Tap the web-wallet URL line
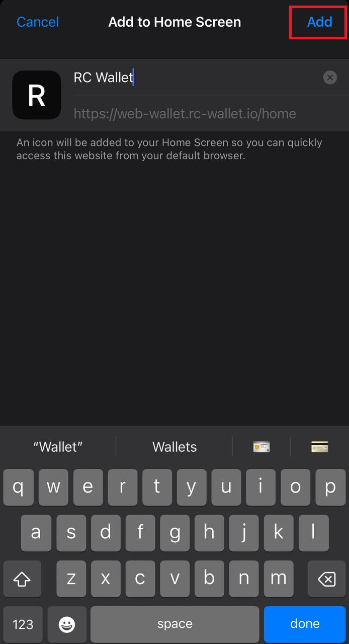 click(185, 114)
